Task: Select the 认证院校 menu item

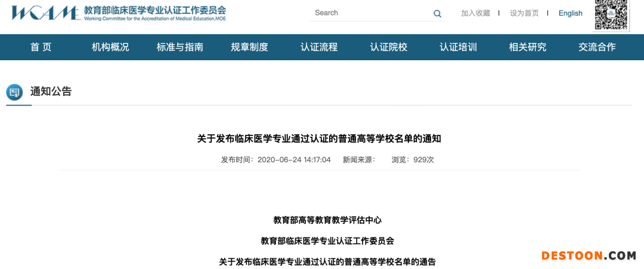Action: coord(389,47)
